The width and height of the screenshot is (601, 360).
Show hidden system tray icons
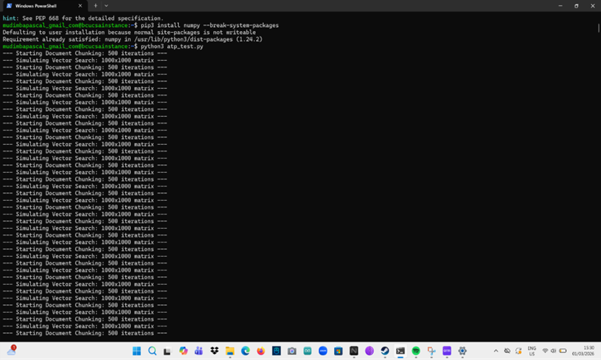click(496, 351)
